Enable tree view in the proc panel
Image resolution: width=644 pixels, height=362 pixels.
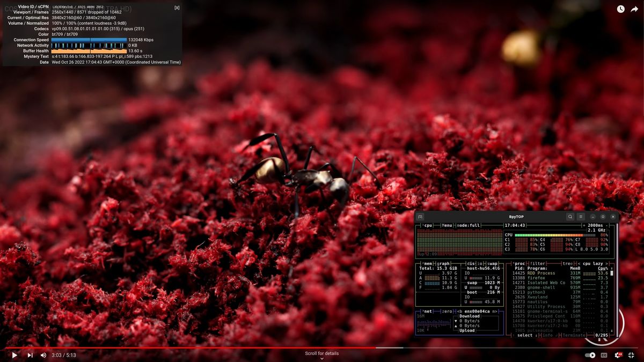568,263
